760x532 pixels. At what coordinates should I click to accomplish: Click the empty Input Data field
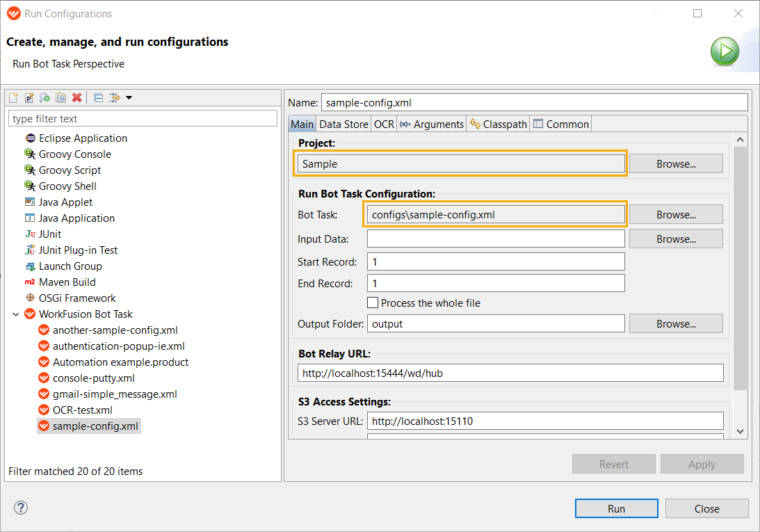coord(496,239)
